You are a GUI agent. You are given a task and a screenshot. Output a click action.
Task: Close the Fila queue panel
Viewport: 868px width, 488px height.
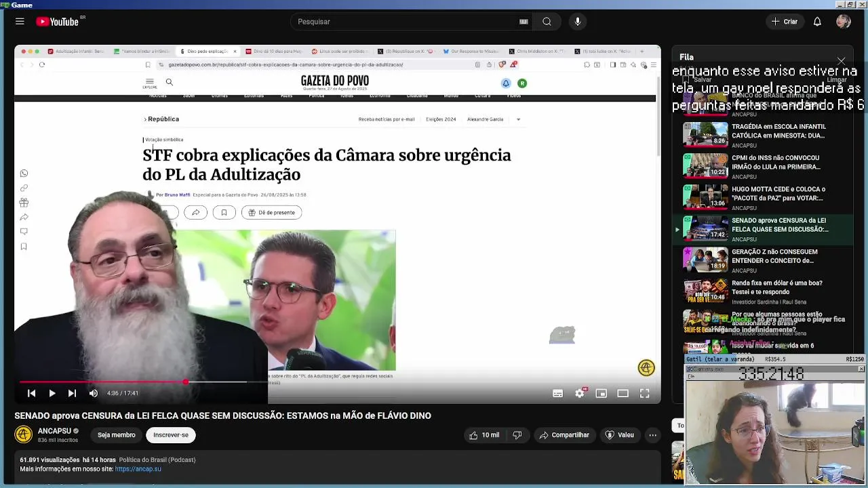(x=842, y=61)
